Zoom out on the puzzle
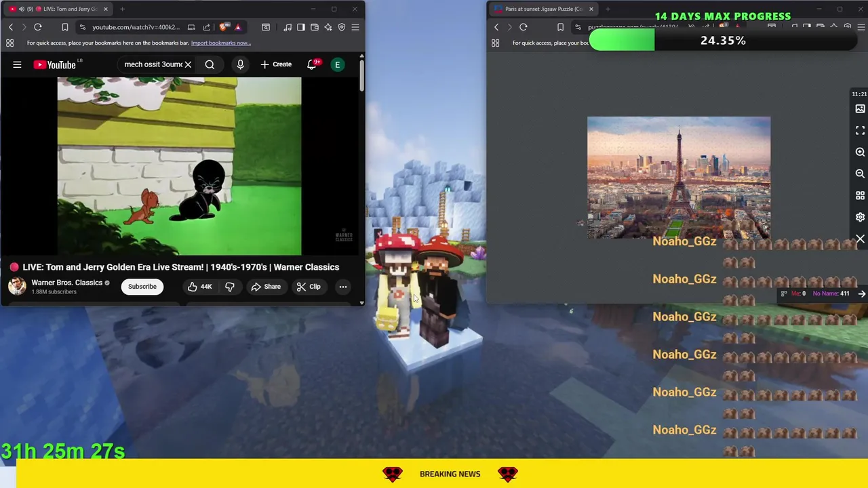868x488 pixels. [860, 174]
